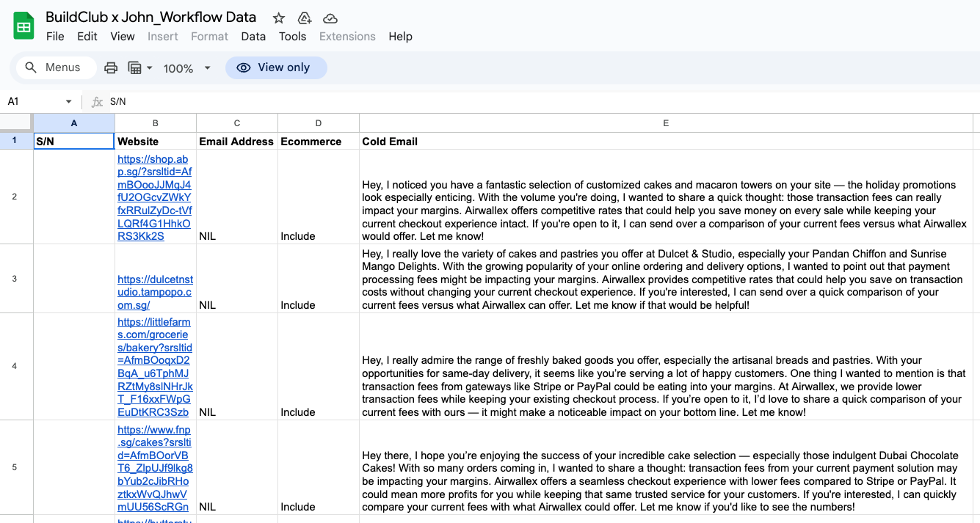Screen dimensions: 980x523
Task: Click the Cold Email header cell
Action: coord(666,141)
